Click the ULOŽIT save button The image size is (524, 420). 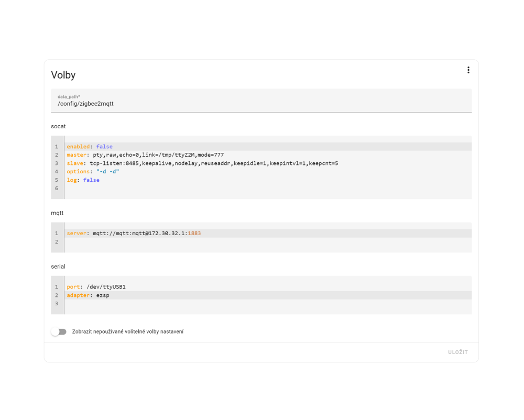coord(457,352)
